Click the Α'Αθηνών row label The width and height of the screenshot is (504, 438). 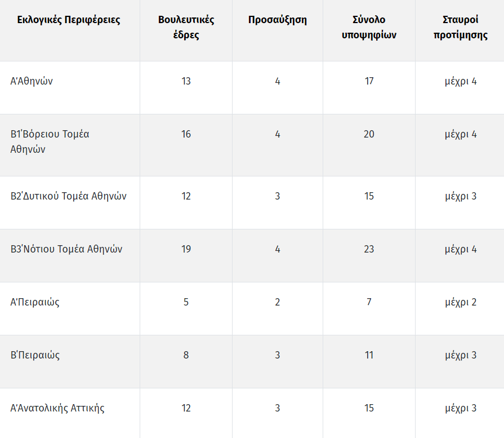(x=32, y=81)
